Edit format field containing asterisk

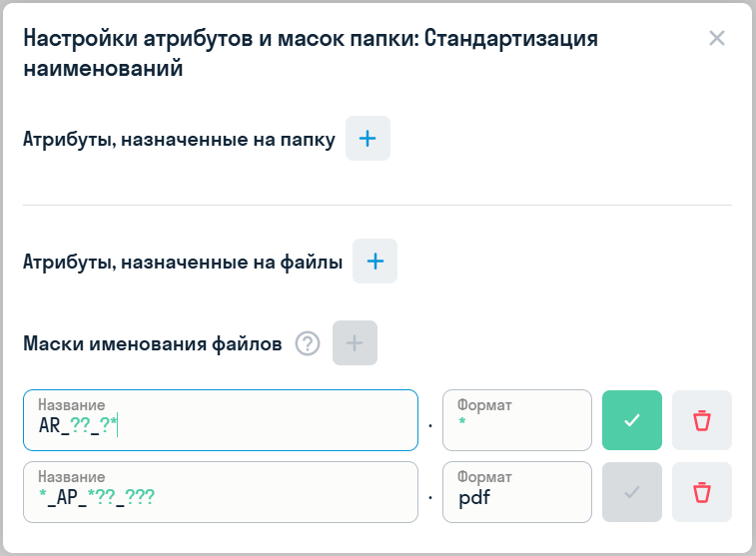pos(517,420)
